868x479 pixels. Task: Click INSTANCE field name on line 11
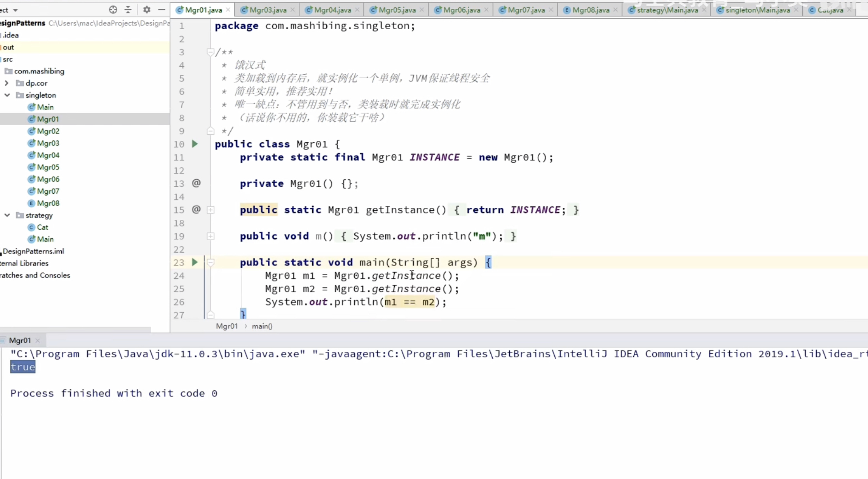(435, 157)
